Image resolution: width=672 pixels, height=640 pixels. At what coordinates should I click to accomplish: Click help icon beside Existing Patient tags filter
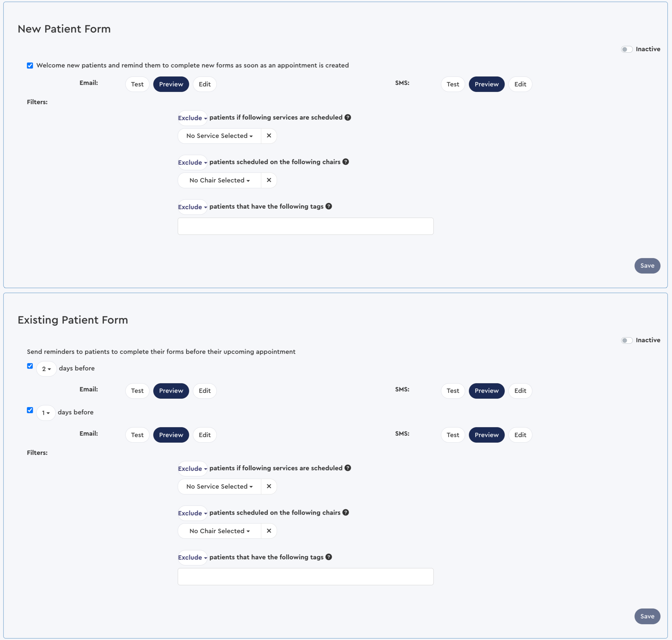pyautogui.click(x=328, y=557)
